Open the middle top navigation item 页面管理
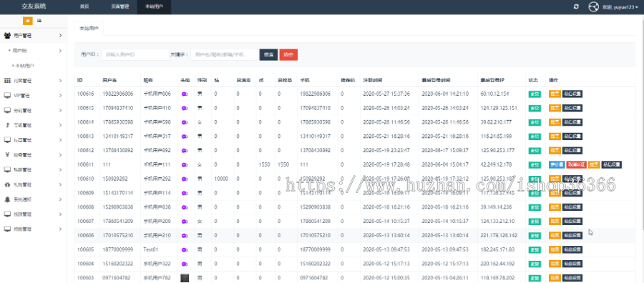This screenshot has height=283, width=644. 120,7
